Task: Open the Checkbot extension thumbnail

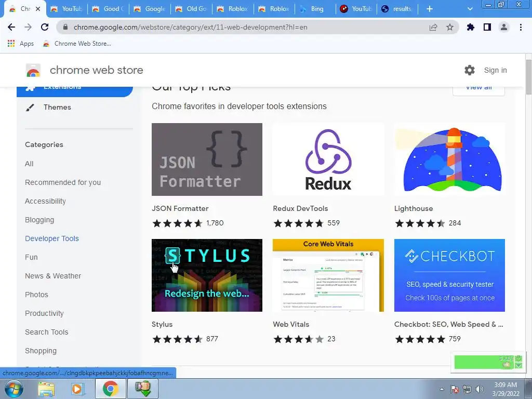Action: pos(449,275)
